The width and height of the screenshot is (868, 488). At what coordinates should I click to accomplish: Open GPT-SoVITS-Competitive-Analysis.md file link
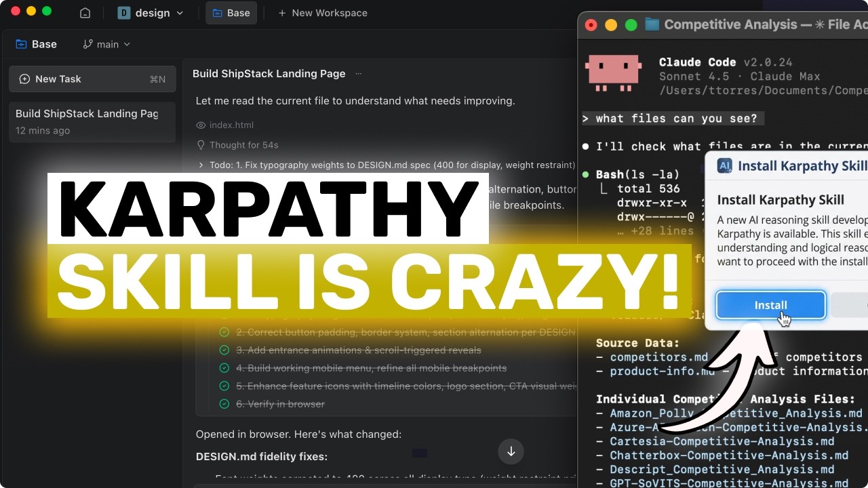pos(729,483)
